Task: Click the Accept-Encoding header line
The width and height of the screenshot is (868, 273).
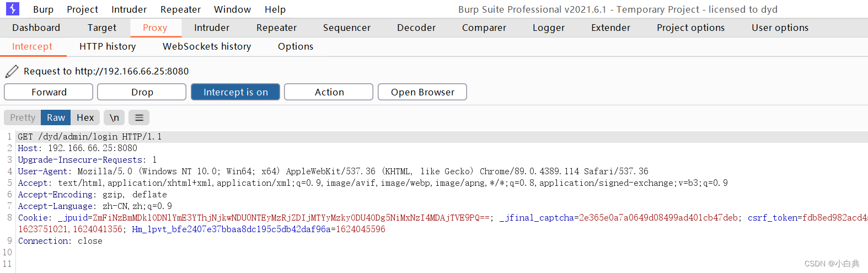Action: coord(92,195)
